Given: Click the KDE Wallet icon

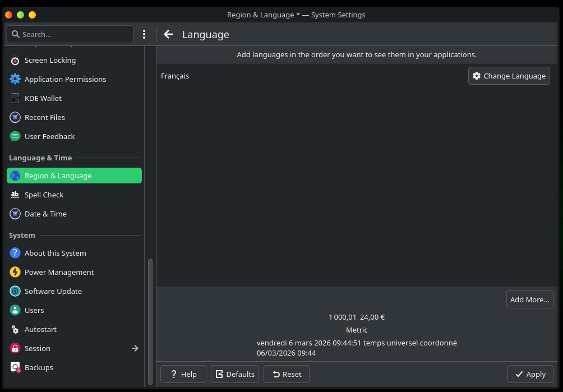Looking at the screenshot, I should tap(15, 99).
